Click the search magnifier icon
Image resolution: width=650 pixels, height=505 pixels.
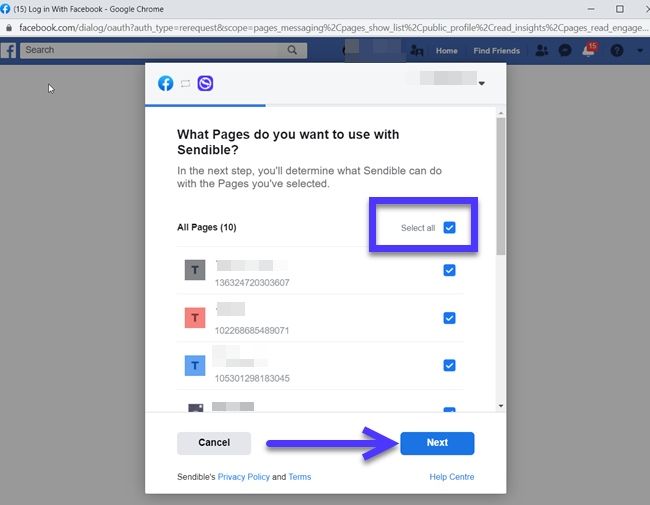(x=292, y=50)
